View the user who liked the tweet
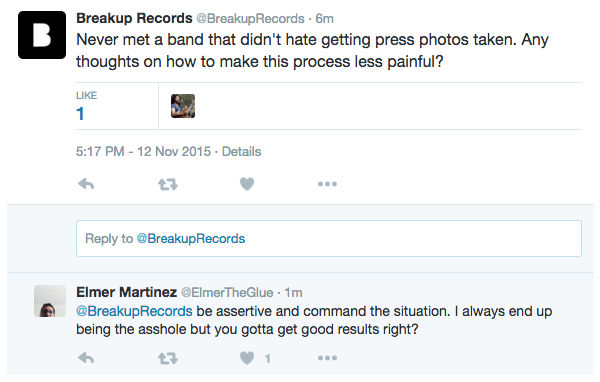The width and height of the screenshot is (600, 382). (183, 106)
